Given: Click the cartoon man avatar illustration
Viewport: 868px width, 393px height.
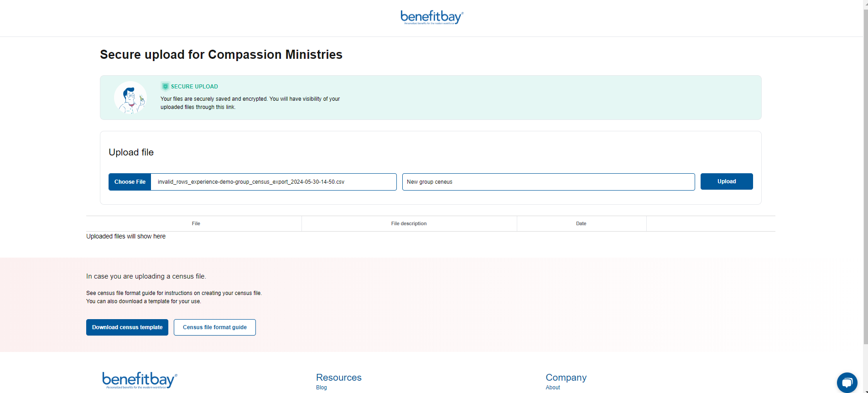Looking at the screenshot, I should point(130,98).
